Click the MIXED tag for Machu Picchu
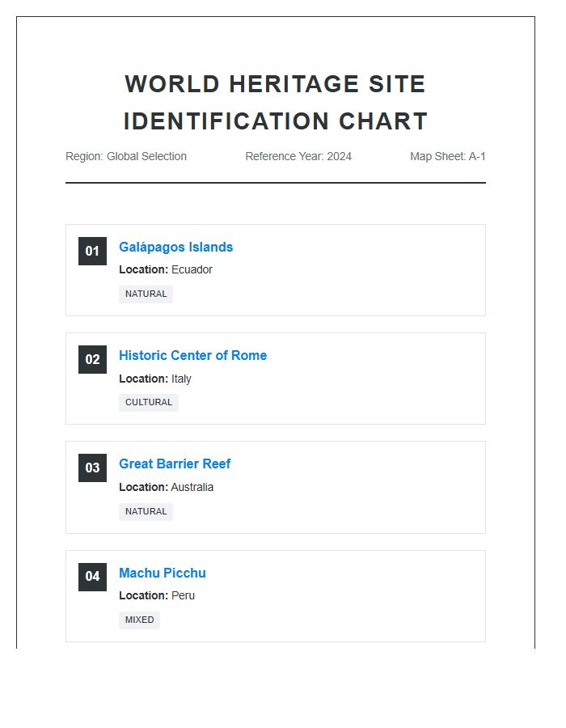This screenshot has width=566, height=728. [x=139, y=620]
